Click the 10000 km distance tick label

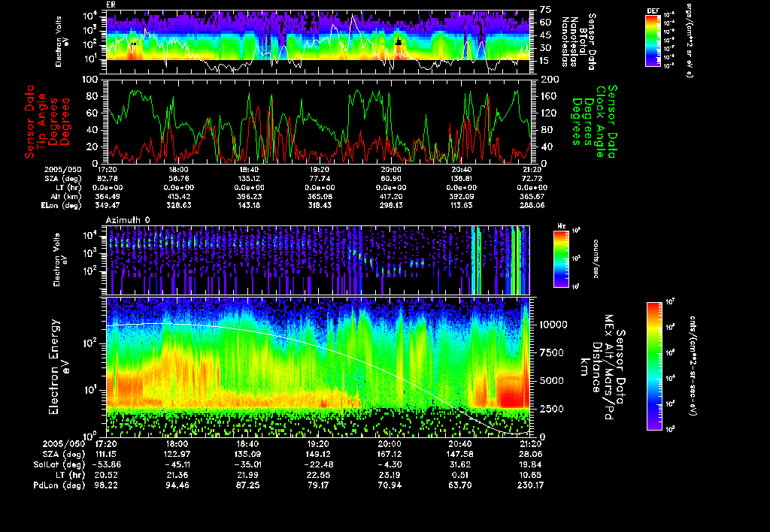point(553,325)
